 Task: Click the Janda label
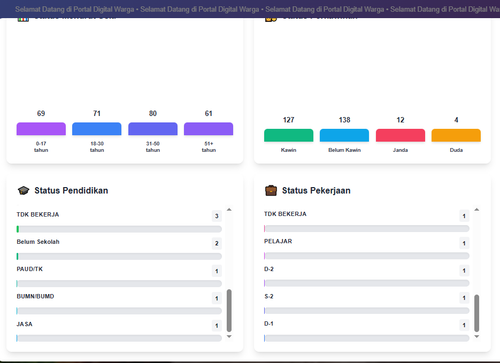point(400,150)
